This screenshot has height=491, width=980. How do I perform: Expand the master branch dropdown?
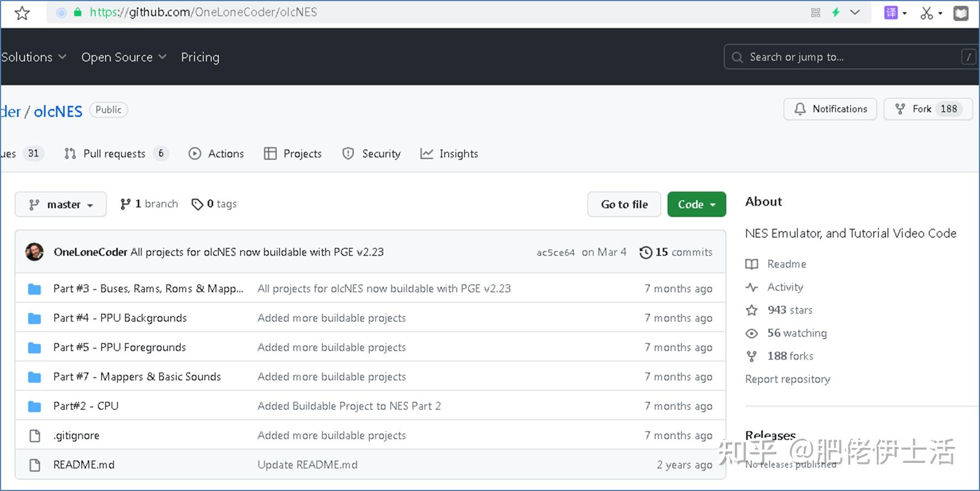pyautogui.click(x=61, y=205)
